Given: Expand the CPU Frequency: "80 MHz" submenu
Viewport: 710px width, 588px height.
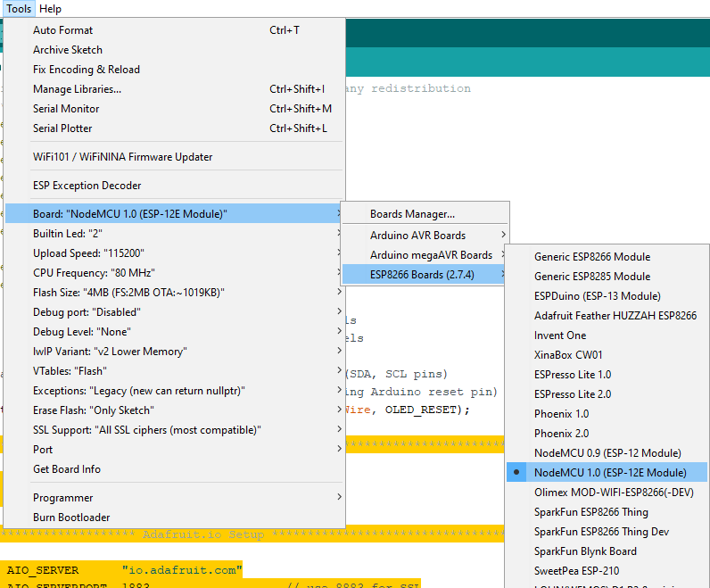Looking at the screenshot, I should tap(174, 273).
